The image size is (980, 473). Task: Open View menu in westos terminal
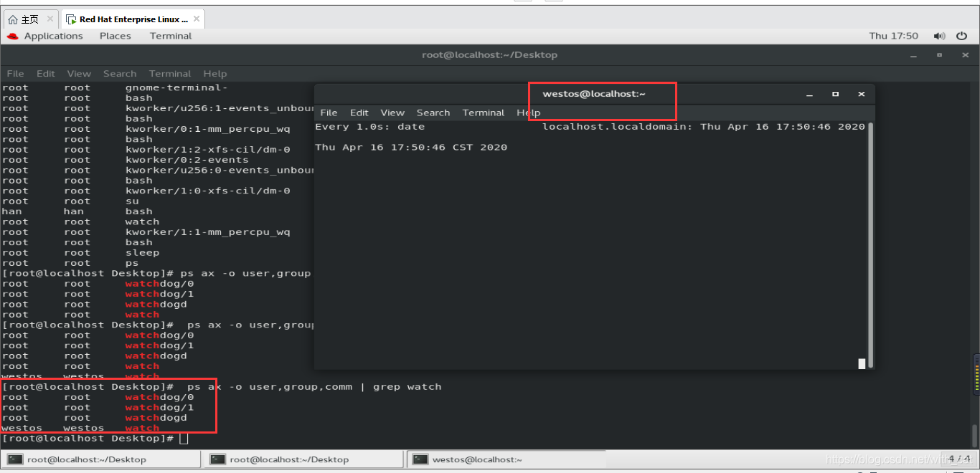(x=392, y=113)
